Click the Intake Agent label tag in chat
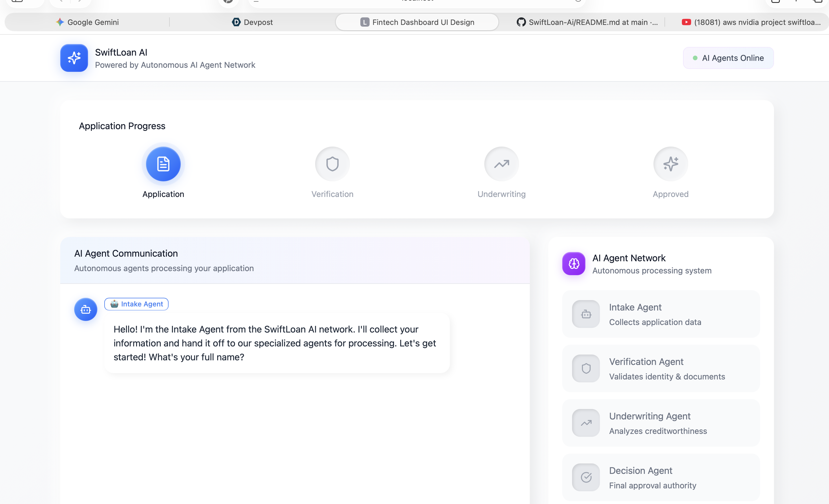The height and width of the screenshot is (504, 829). 136,304
